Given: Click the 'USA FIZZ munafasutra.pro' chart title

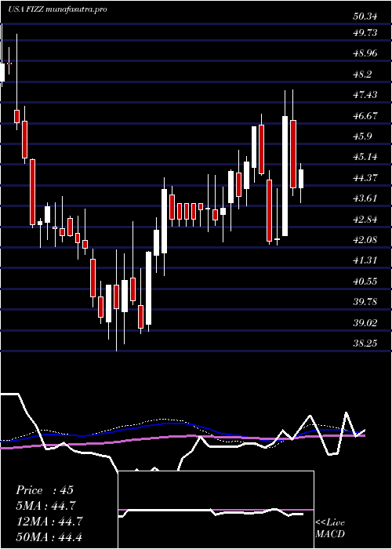Looking at the screenshot, I should (x=57, y=9).
